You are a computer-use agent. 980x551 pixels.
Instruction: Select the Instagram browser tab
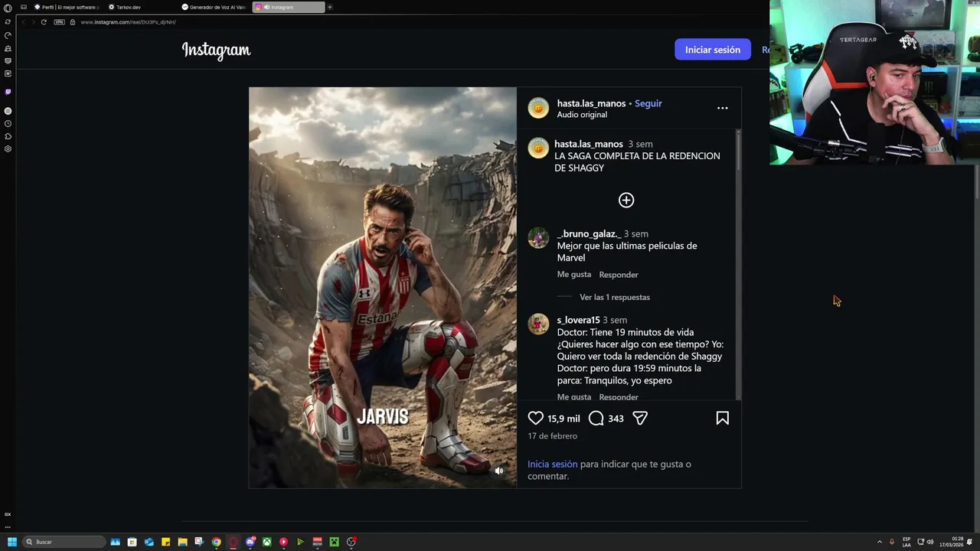pos(289,7)
